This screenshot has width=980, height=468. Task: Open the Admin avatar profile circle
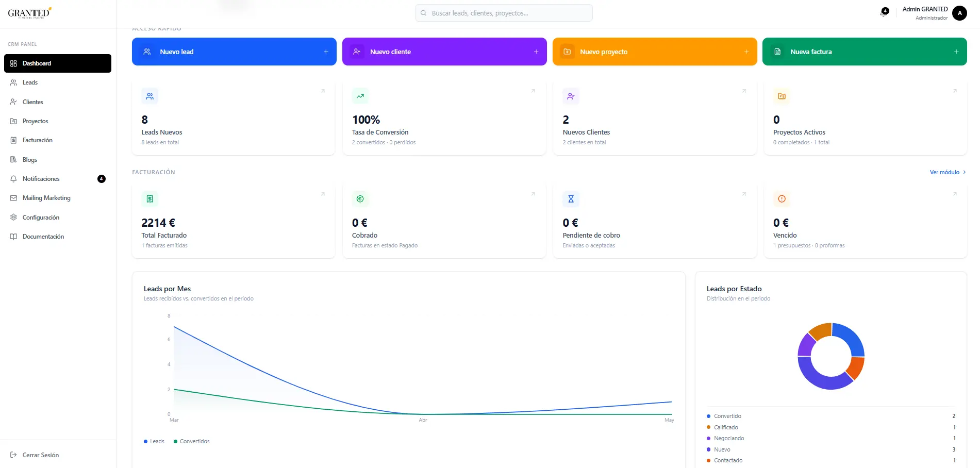pos(959,13)
